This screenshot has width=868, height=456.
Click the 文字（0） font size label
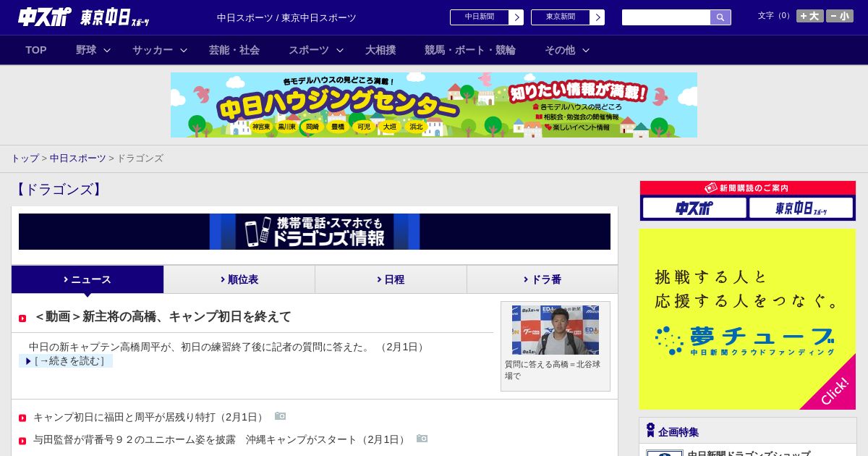pyautogui.click(x=774, y=16)
